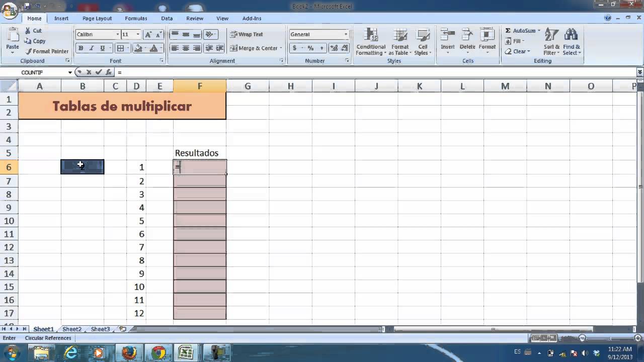Open the Sort & Filter menu
Screen dimensions: 644x362
point(551,42)
